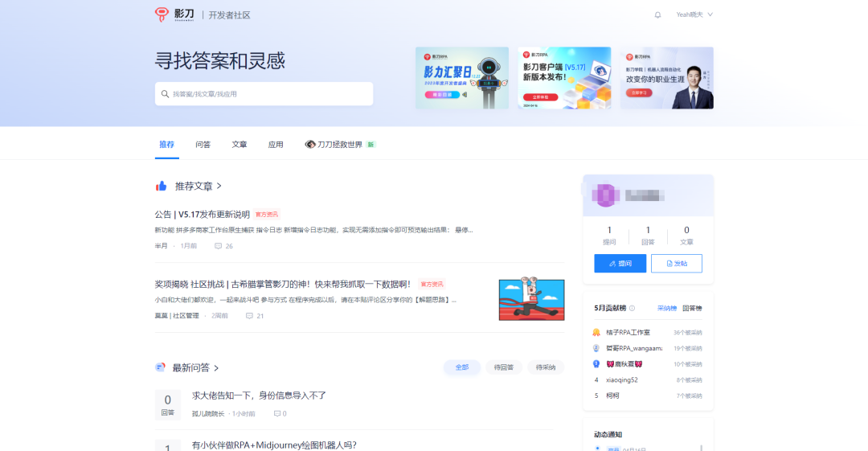Click the search magnifier icon
868x451 pixels.
coord(165,94)
